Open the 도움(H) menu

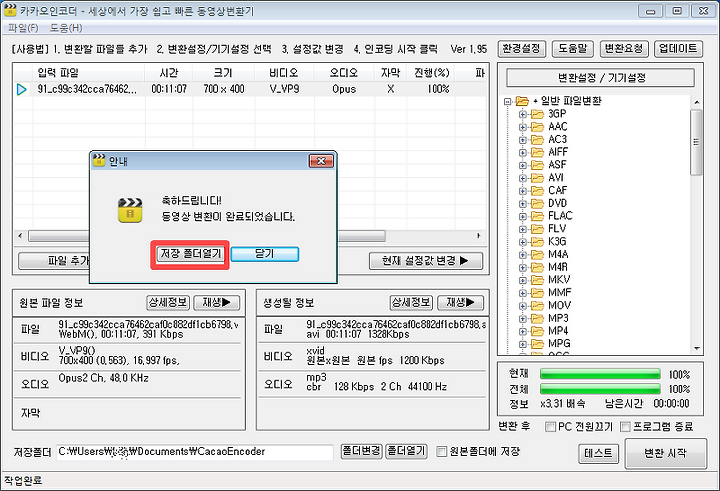click(x=66, y=28)
